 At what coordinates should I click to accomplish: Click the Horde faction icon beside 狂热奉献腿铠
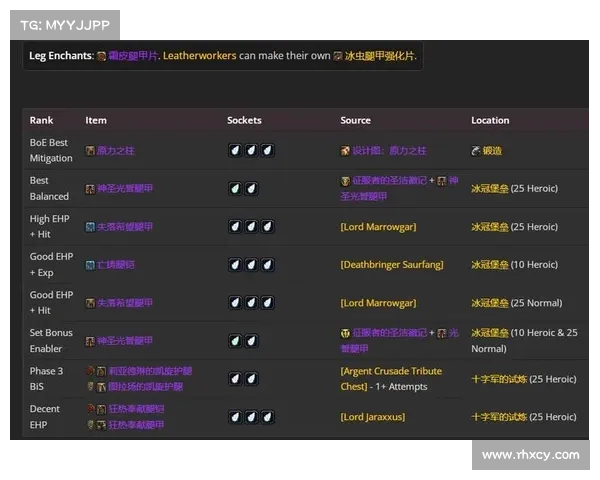(x=90, y=408)
